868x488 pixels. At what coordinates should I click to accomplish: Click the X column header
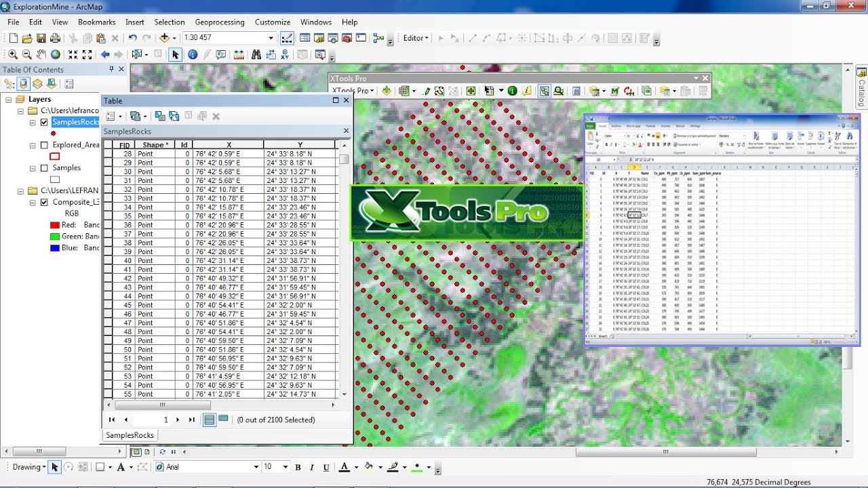coord(229,145)
